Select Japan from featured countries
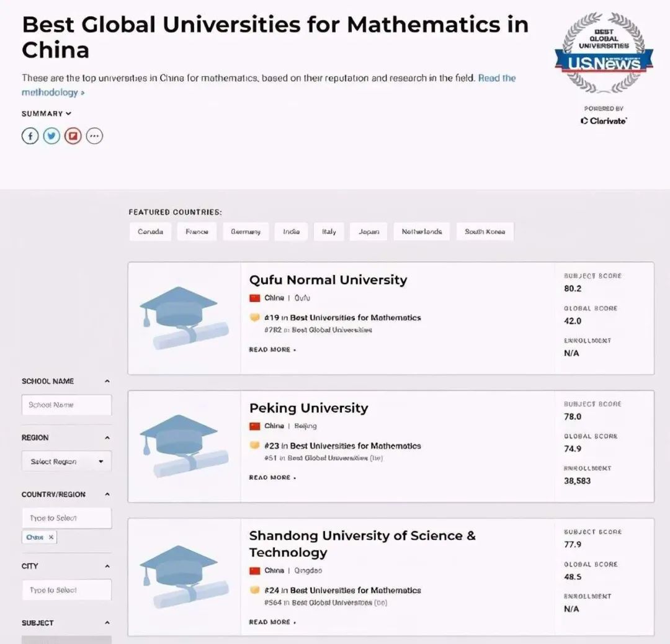This screenshot has width=670, height=644. click(x=368, y=231)
